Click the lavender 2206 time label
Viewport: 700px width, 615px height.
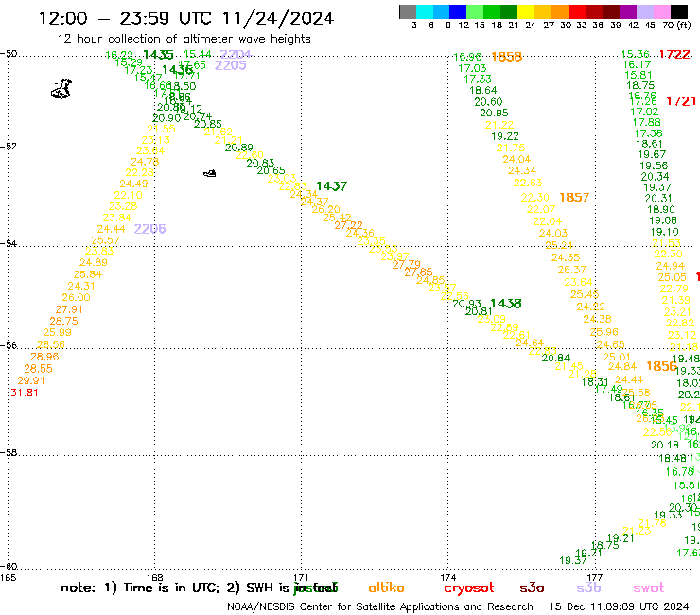(149, 229)
